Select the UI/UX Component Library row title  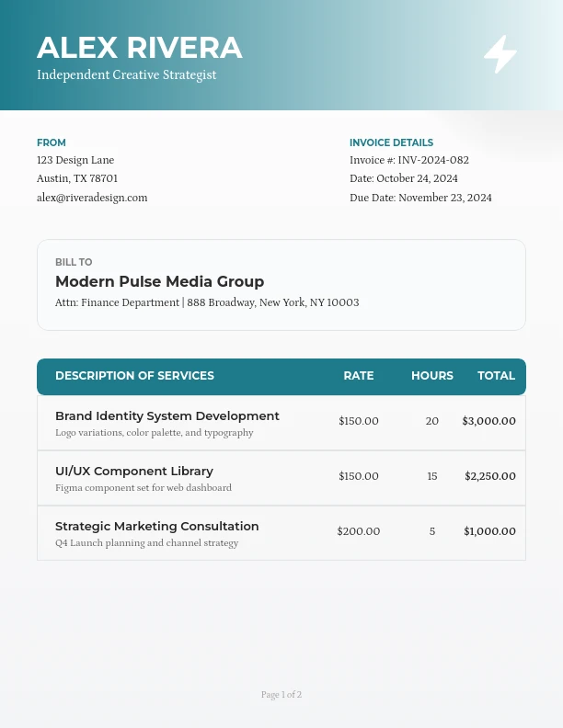point(134,472)
